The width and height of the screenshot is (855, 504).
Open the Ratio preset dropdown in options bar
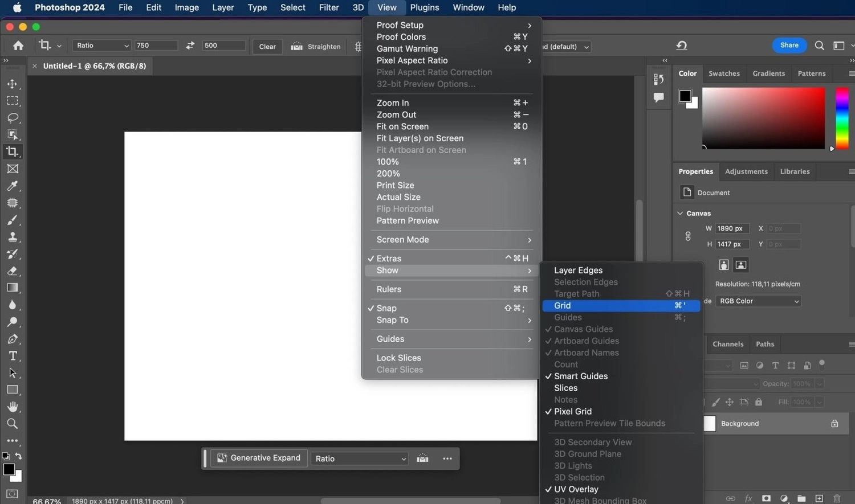tap(102, 46)
